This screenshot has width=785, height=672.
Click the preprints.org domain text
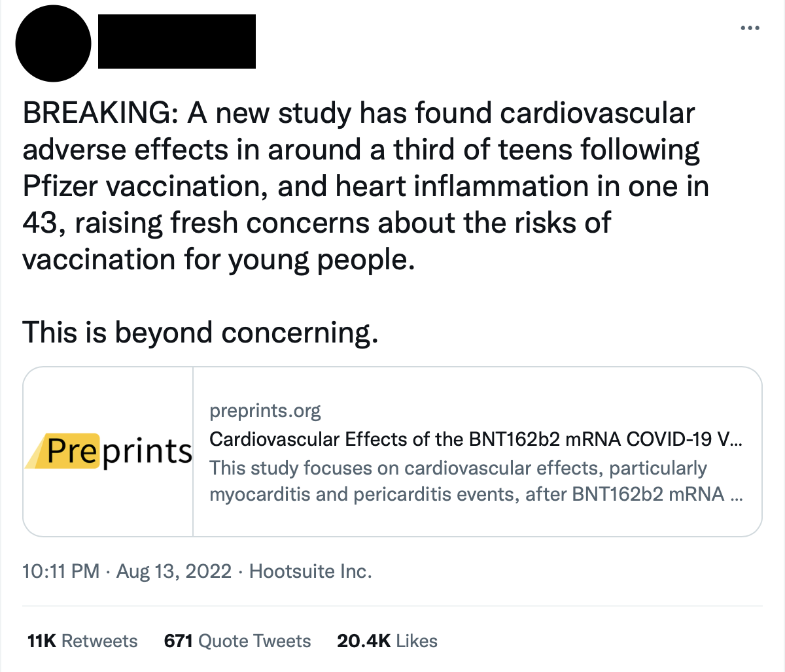[x=265, y=411]
